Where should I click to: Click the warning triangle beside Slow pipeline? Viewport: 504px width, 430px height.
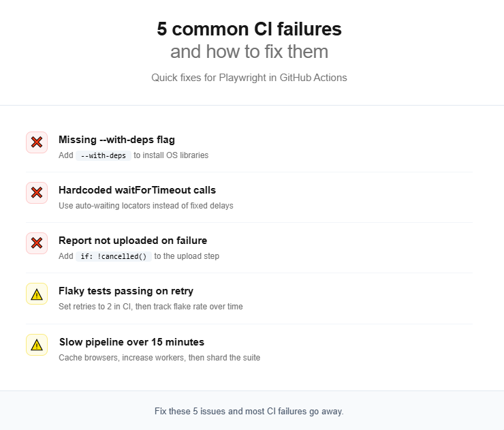tap(37, 345)
